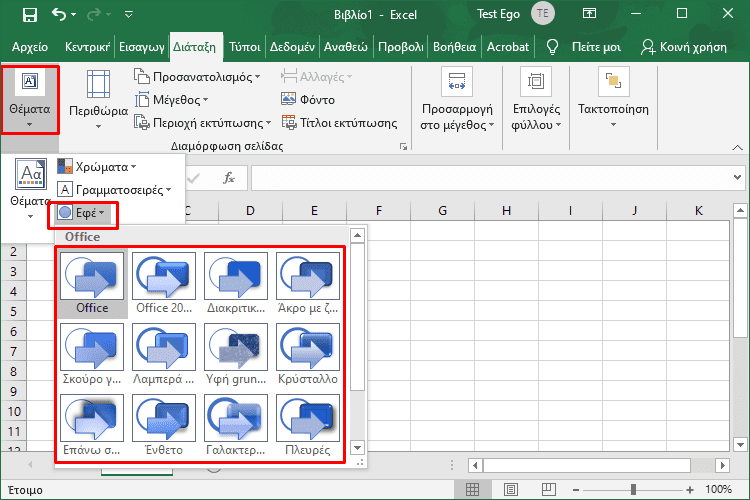
Task: Select the Office 20... effect thumbnail
Action: (x=164, y=284)
